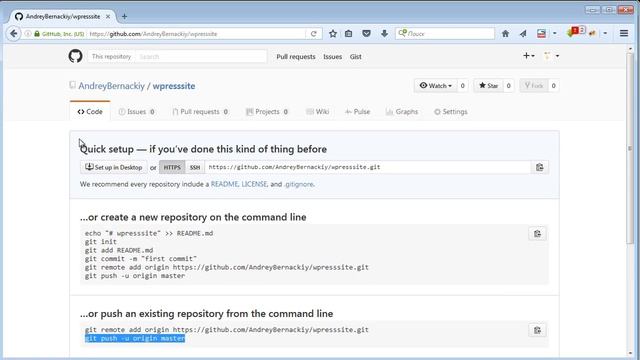Bookmark this page with the star icon
The height and width of the screenshot is (360, 640).
pos(333,34)
